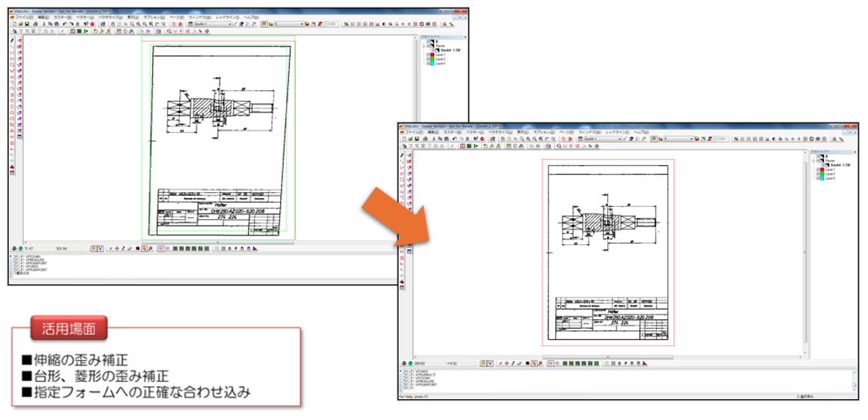868x420 pixels.
Task: Select the R raster mode icon in the skewed-drawing window
Action: click(x=93, y=248)
